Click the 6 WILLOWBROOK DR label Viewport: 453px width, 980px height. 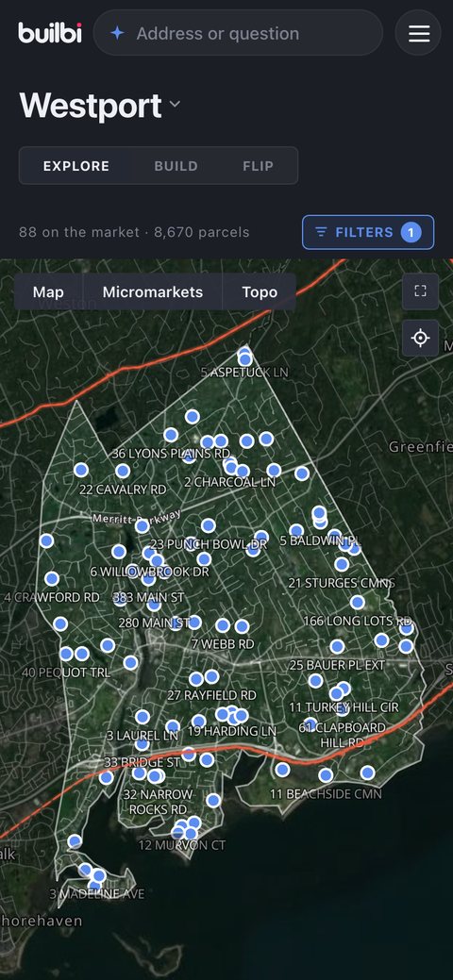point(149,572)
